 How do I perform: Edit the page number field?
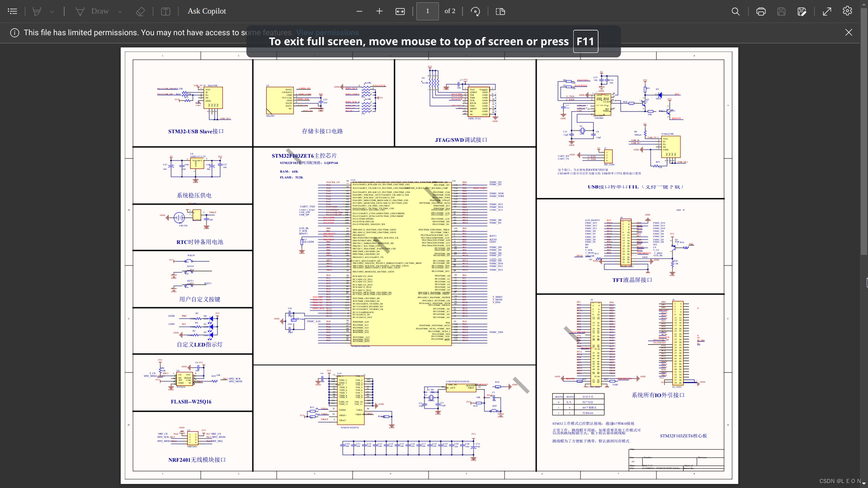[x=428, y=11]
